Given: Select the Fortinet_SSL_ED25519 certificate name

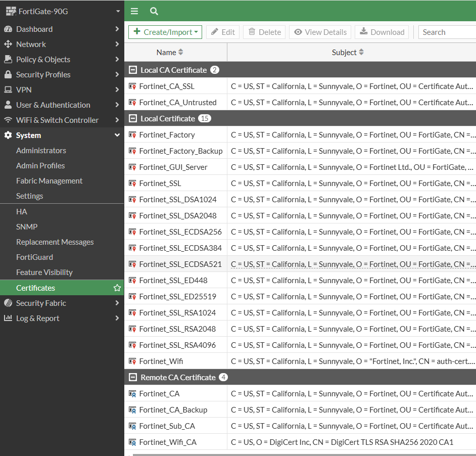Looking at the screenshot, I should tap(177, 297).
